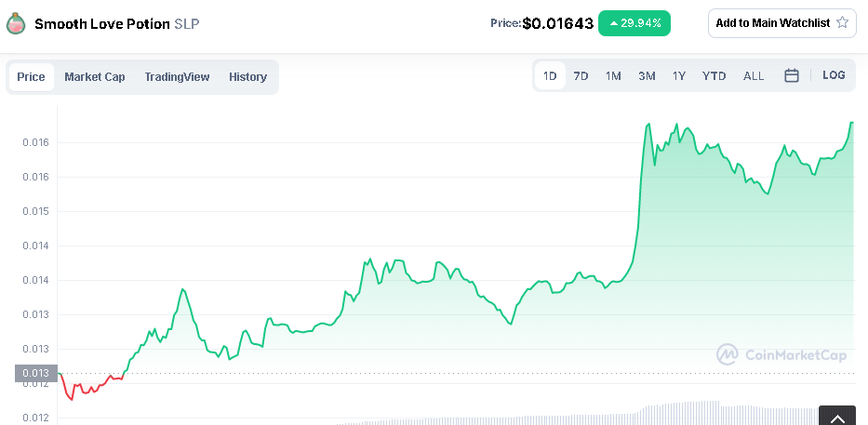Switch to the Market Cap tab
Image resolution: width=868 pixels, height=425 pixels.
pos(95,77)
